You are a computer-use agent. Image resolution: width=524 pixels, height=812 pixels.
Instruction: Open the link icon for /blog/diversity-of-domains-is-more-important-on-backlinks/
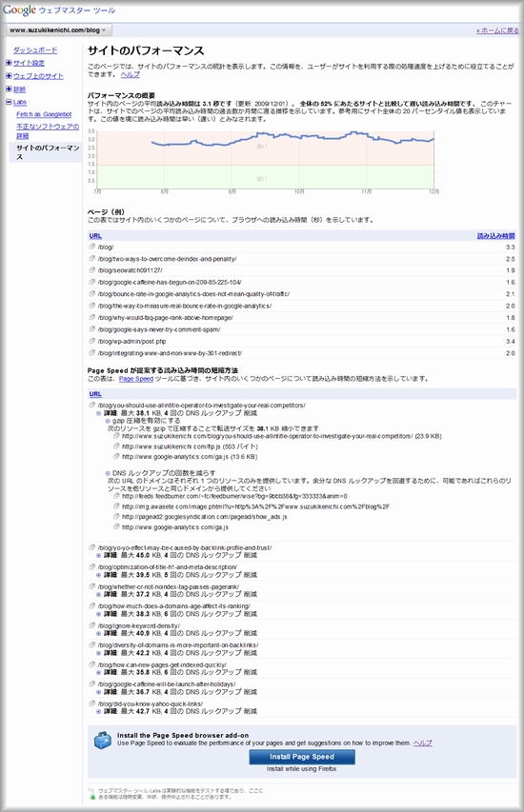tap(91, 644)
